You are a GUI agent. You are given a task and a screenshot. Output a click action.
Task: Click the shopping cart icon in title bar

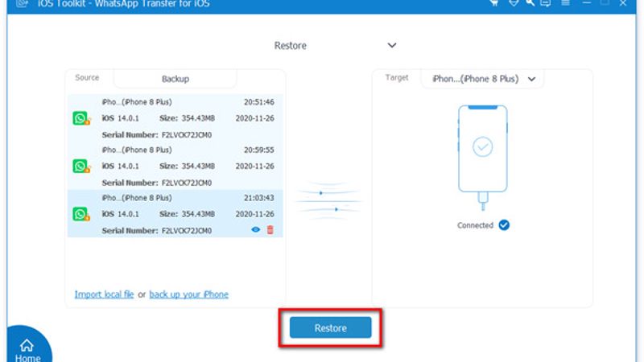[x=494, y=2]
